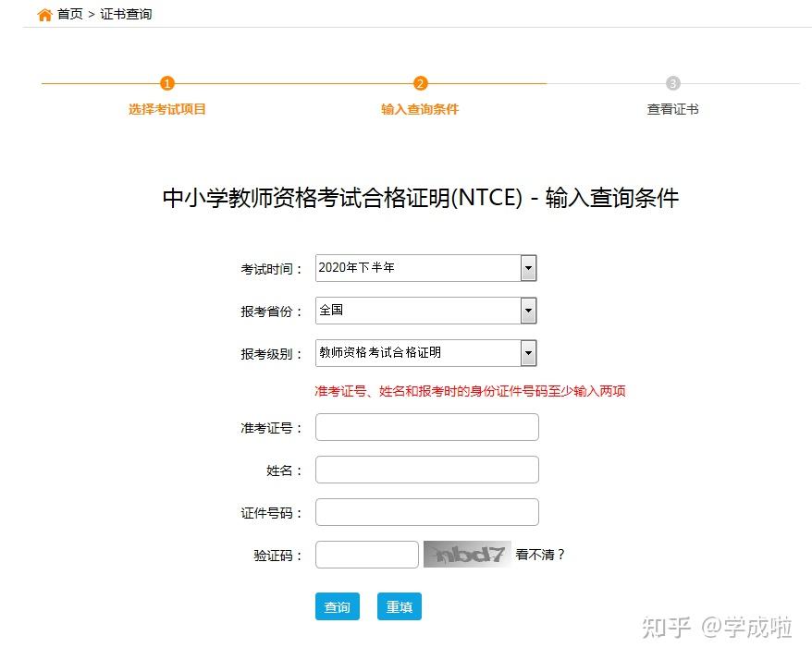Click the step 3 circle indicator
The height and width of the screenshot is (660, 812).
coord(672,83)
